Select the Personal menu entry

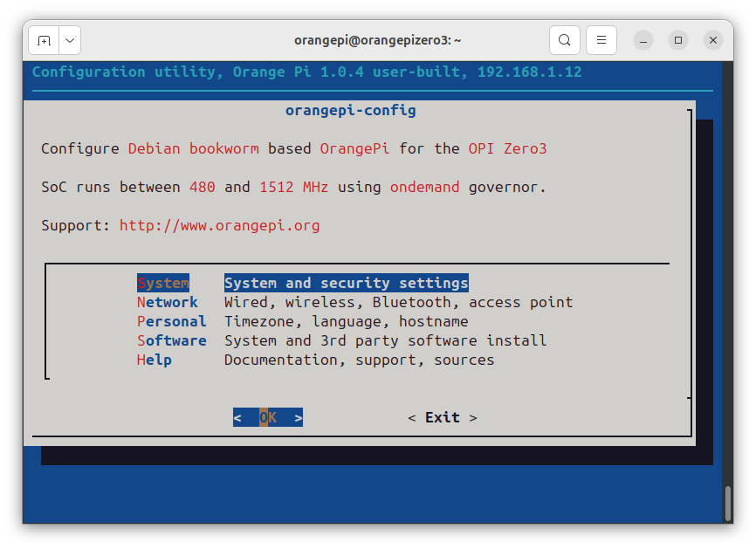[172, 321]
